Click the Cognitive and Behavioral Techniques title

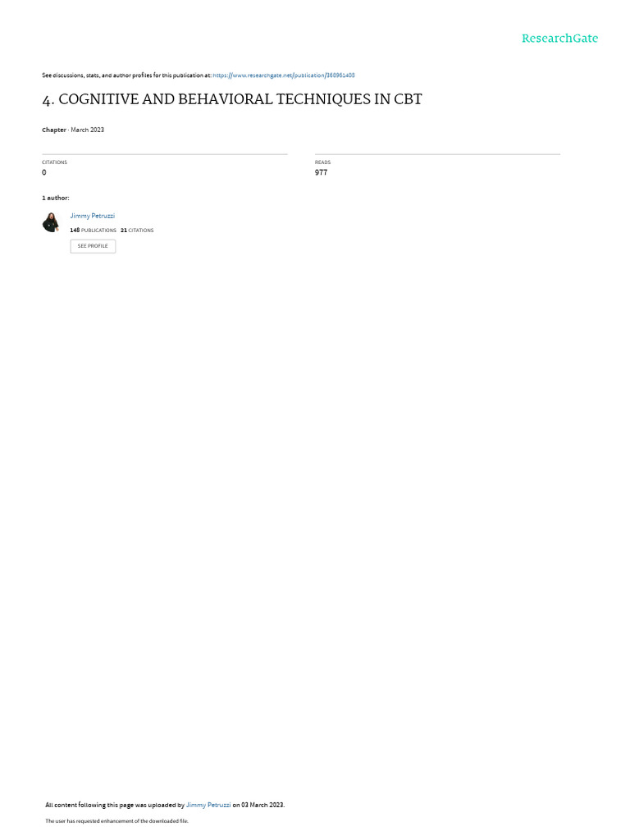[x=232, y=99]
